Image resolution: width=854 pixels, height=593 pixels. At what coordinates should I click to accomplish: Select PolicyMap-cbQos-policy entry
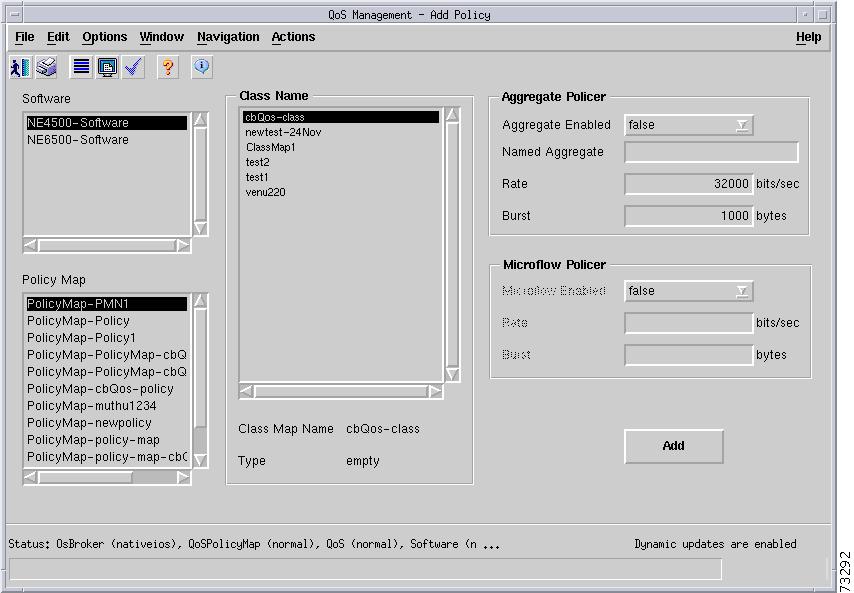[x=107, y=389]
